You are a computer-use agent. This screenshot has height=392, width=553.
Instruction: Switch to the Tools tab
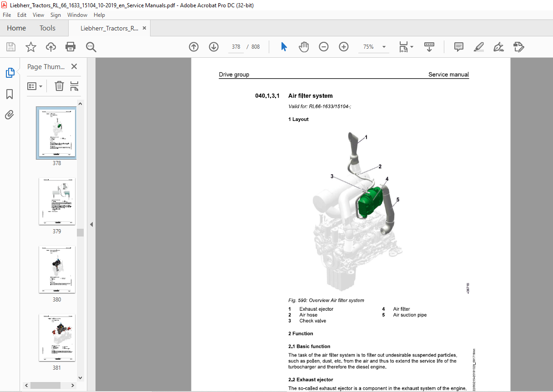[47, 28]
